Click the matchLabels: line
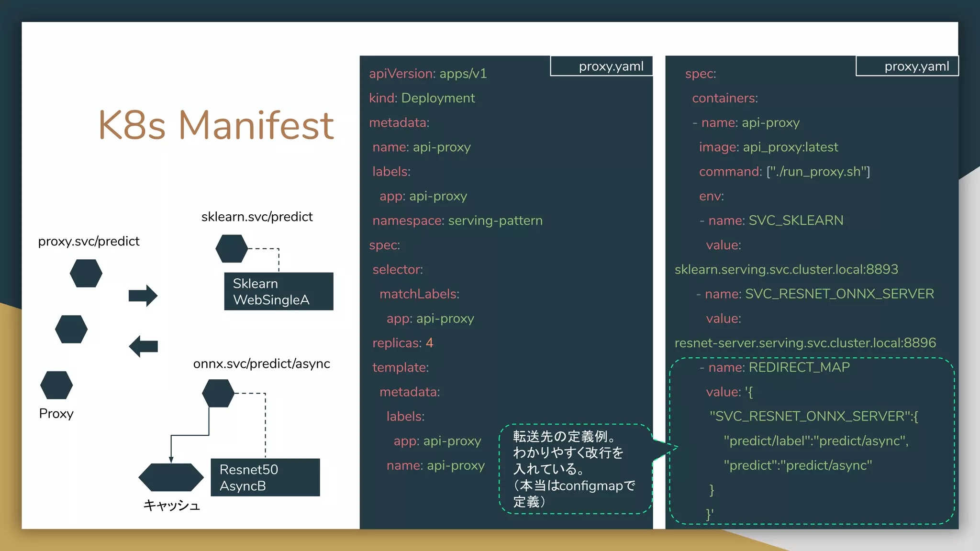Image resolution: width=980 pixels, height=551 pixels. point(419,294)
